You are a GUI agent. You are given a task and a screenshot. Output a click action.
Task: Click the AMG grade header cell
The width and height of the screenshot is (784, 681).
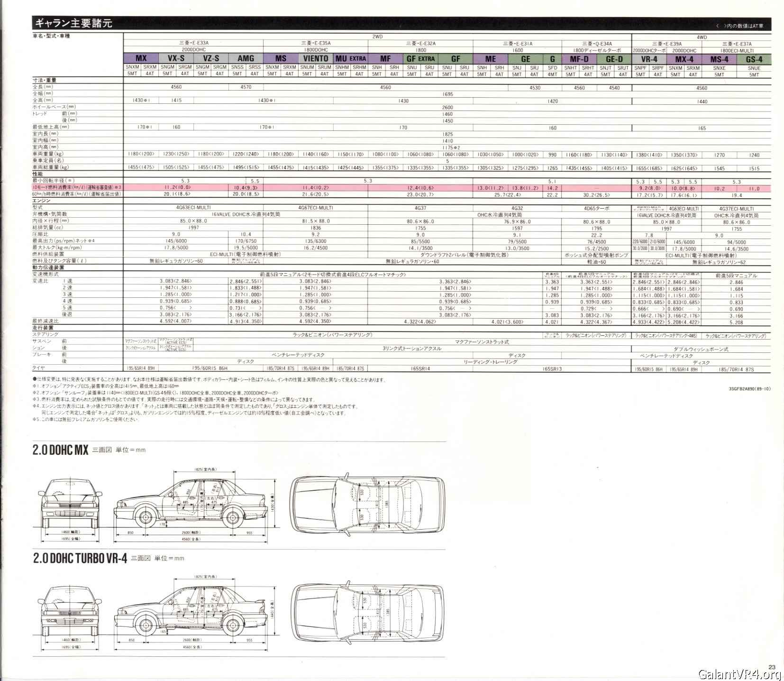pos(246,59)
